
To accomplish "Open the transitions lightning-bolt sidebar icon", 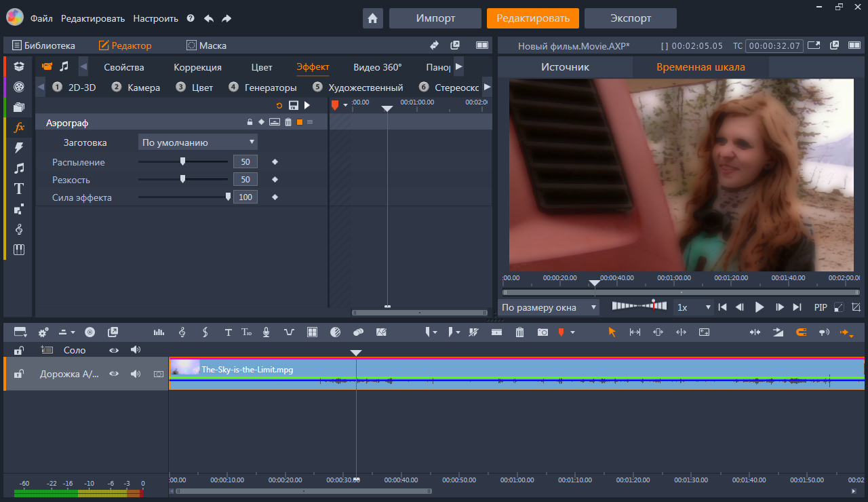I will tap(19, 147).
